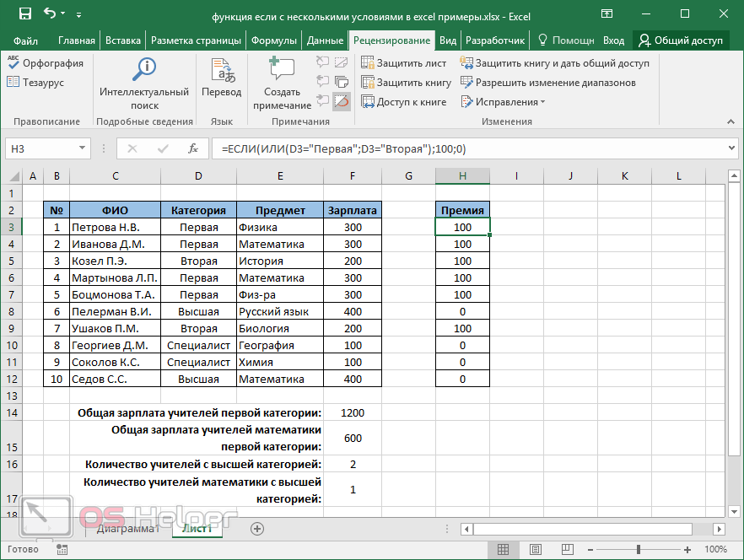Open the Insert Function fx dialog

pos(193,149)
